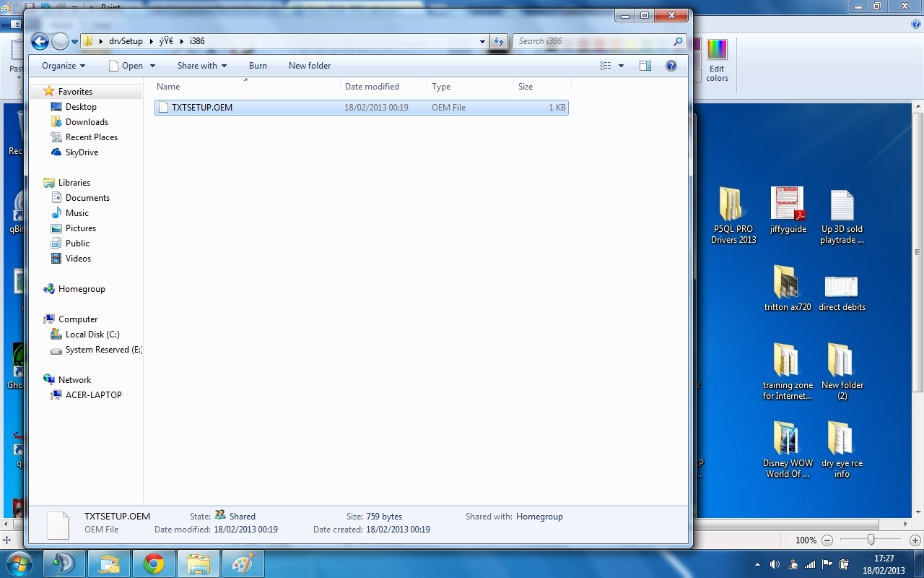Viewport: 924px width, 578px height.
Task: Click the Paint zoom out minus button
Action: click(827, 540)
